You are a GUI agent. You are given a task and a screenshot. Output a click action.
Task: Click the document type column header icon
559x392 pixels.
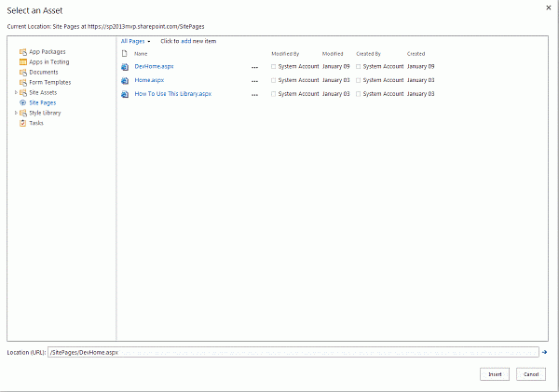pos(125,54)
